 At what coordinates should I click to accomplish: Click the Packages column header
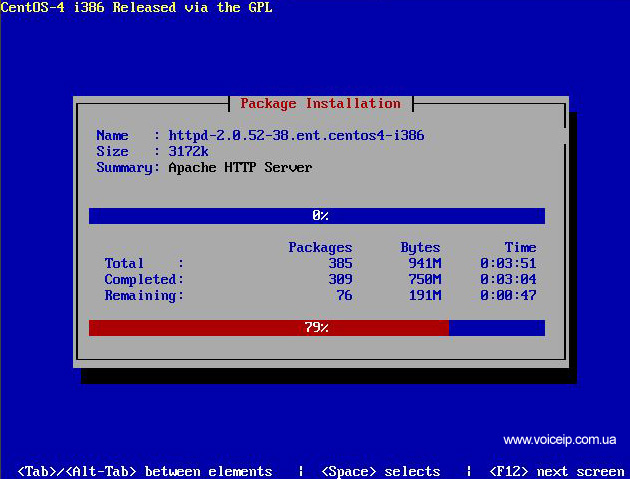click(320, 248)
